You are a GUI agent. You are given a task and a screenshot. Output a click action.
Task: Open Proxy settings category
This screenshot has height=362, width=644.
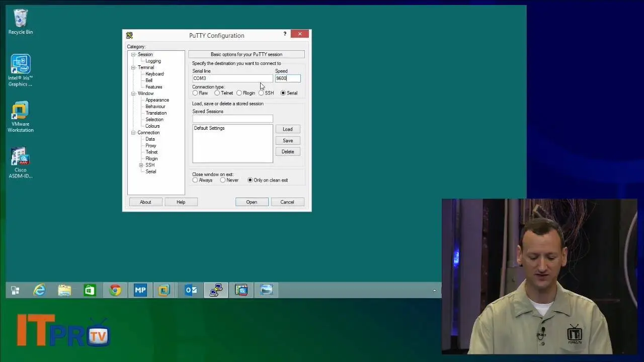(x=151, y=146)
